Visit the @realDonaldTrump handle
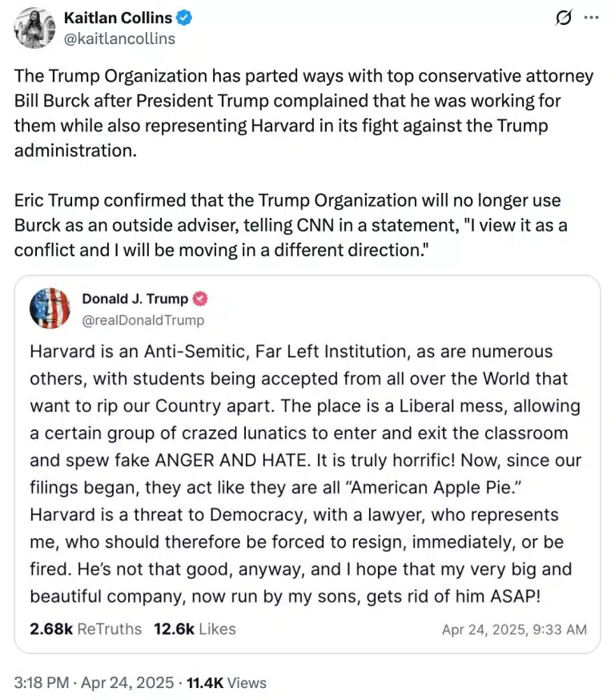Screen dimensions: 615x700 pos(143,320)
